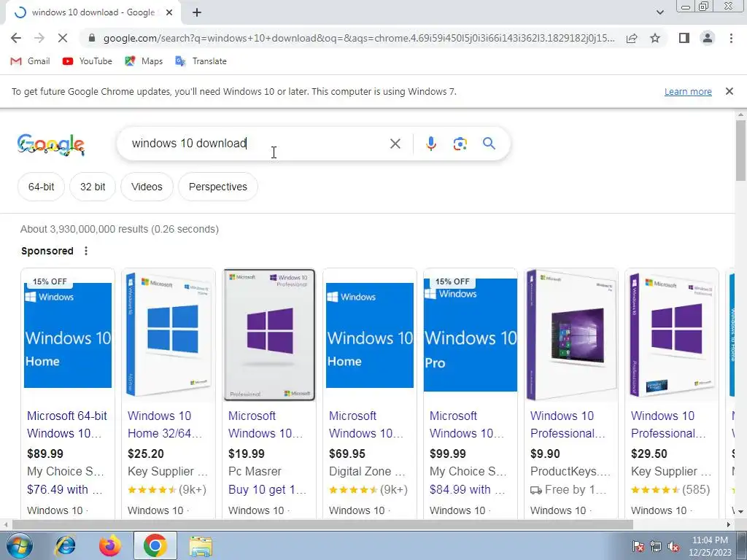Click the horizontal page scrollbar thumb
747x560 pixels.
point(322,525)
